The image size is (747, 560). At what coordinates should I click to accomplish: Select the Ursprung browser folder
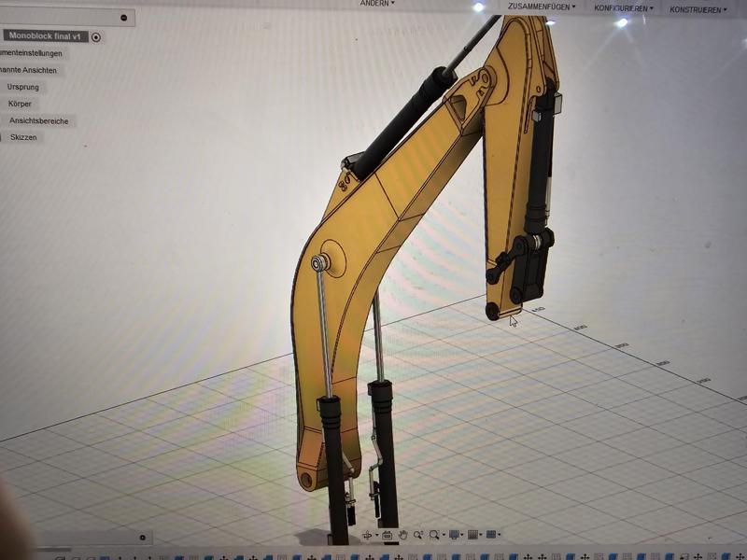[22, 87]
